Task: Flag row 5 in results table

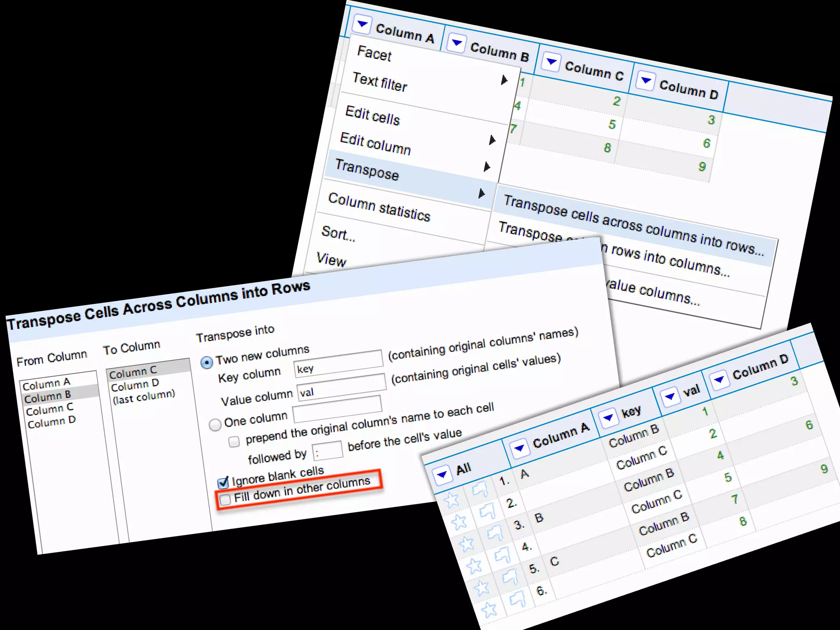Action: [x=510, y=577]
